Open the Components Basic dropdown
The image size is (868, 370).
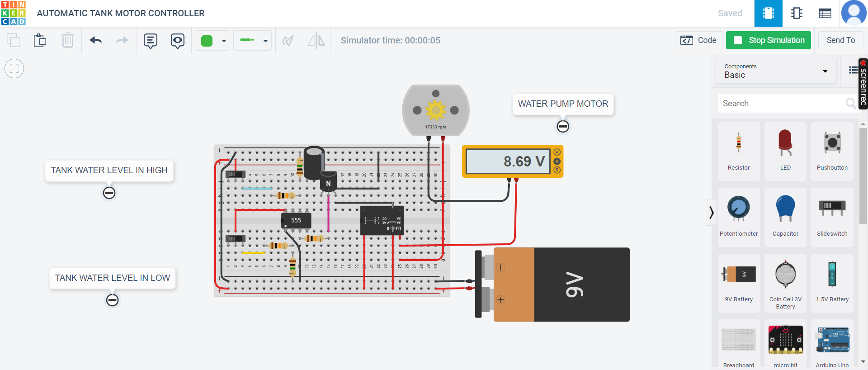(776, 71)
